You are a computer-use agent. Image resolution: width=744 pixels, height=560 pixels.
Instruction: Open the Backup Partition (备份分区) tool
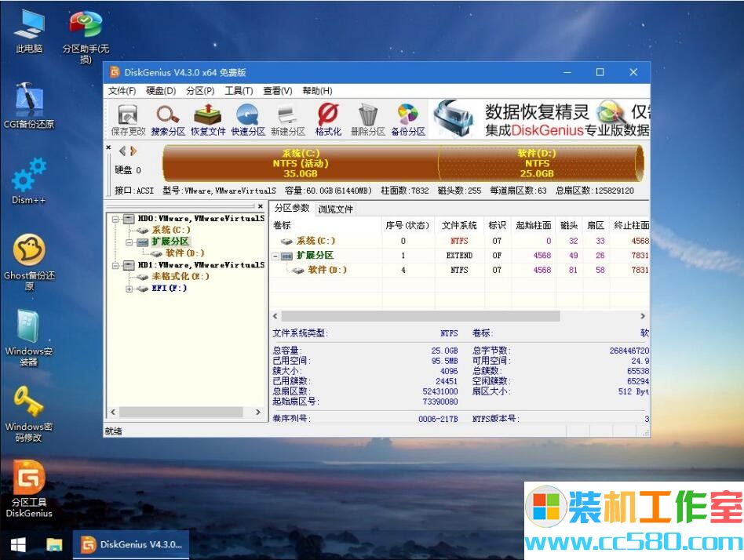[408, 120]
